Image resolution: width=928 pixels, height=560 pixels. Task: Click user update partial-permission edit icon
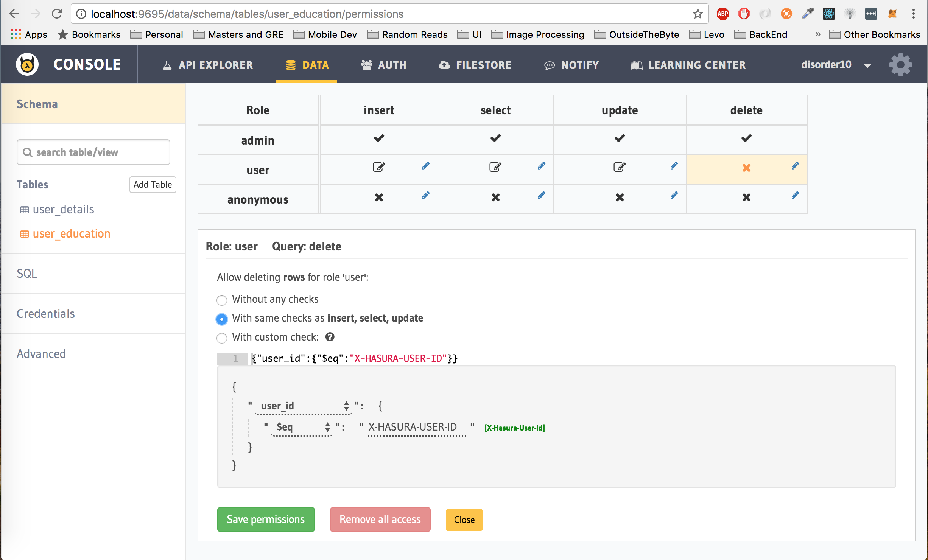[x=620, y=167]
